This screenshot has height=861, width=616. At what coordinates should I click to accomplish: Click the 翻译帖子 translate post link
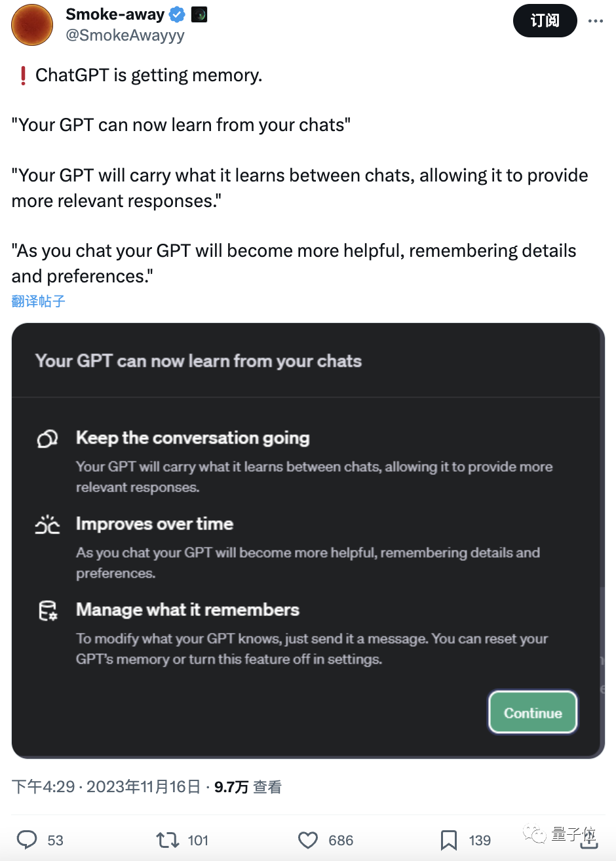(x=39, y=301)
